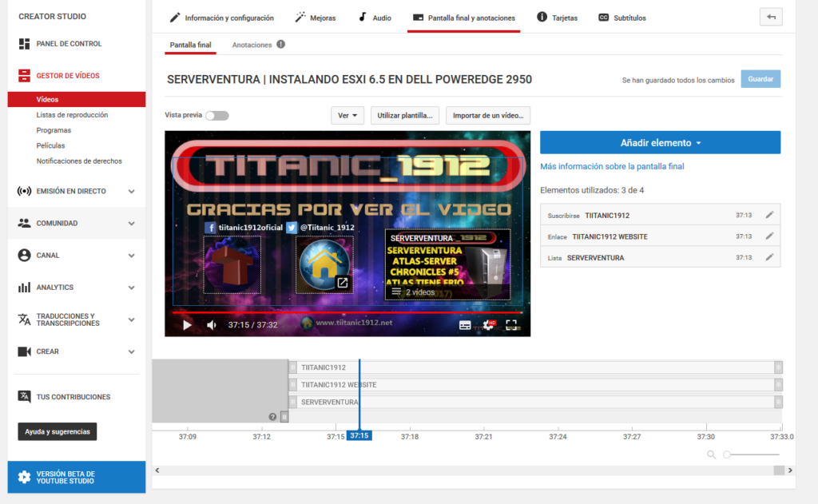Click the right handle of SERVERVENTURA timeline bar
Screen dimensions: 818x504
coord(778,403)
